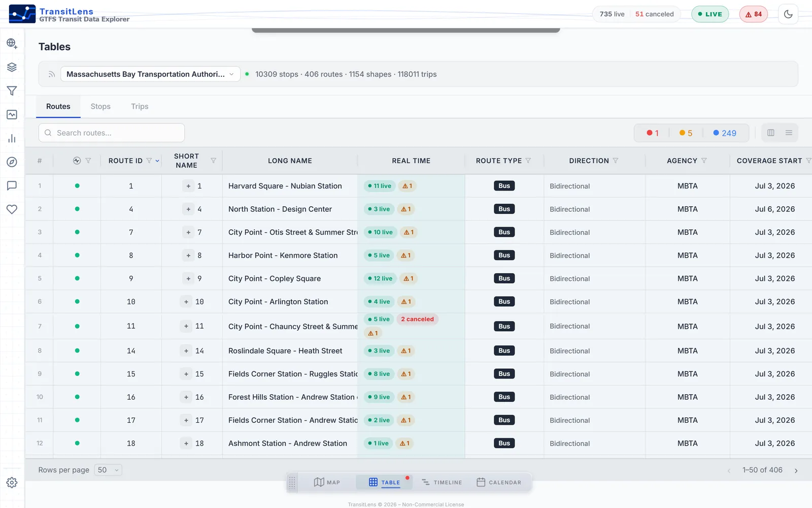
Task: Open the Route Type column filter
Action: 528,161
